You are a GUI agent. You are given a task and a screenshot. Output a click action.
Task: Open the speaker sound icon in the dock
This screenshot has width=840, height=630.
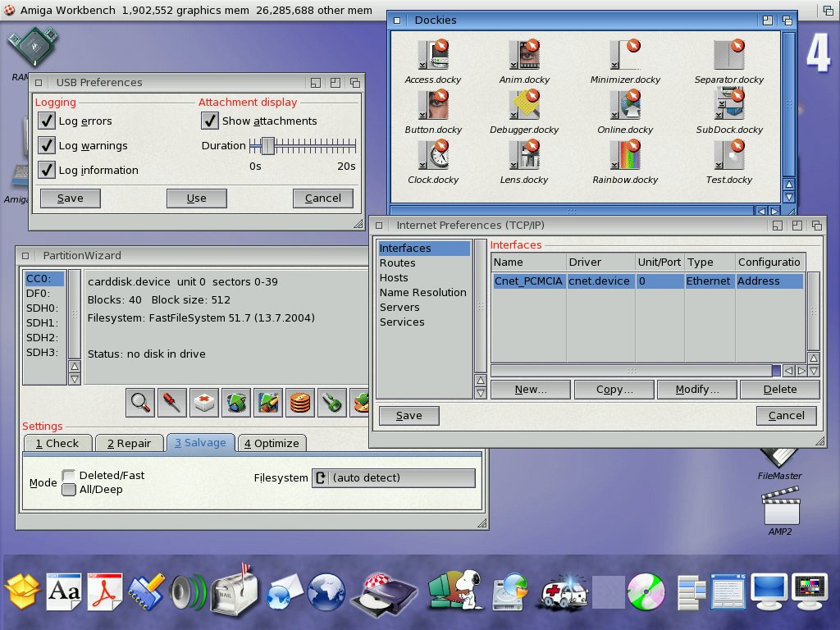pos(187,593)
